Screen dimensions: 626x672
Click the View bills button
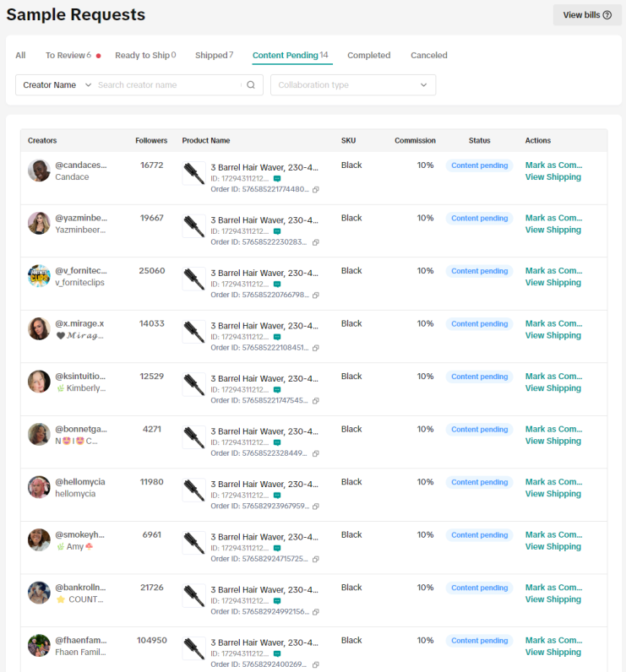(587, 15)
